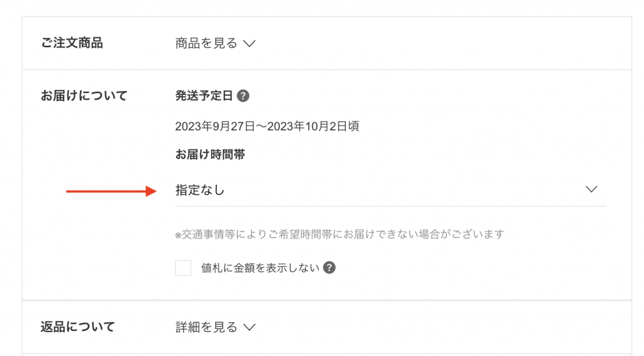Image resolution: width=644 pixels, height=356 pixels.
Task: Select the 指定なし dropdown value
Action: tap(200, 190)
